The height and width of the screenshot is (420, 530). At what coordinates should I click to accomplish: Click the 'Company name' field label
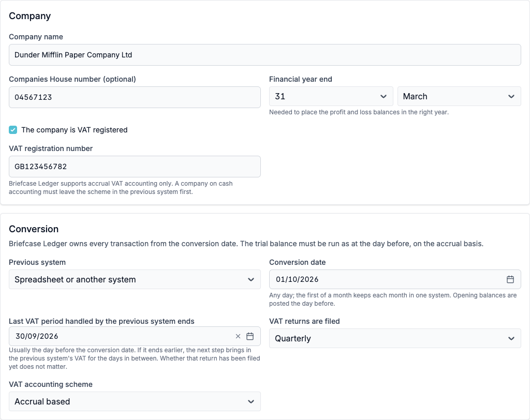click(36, 37)
